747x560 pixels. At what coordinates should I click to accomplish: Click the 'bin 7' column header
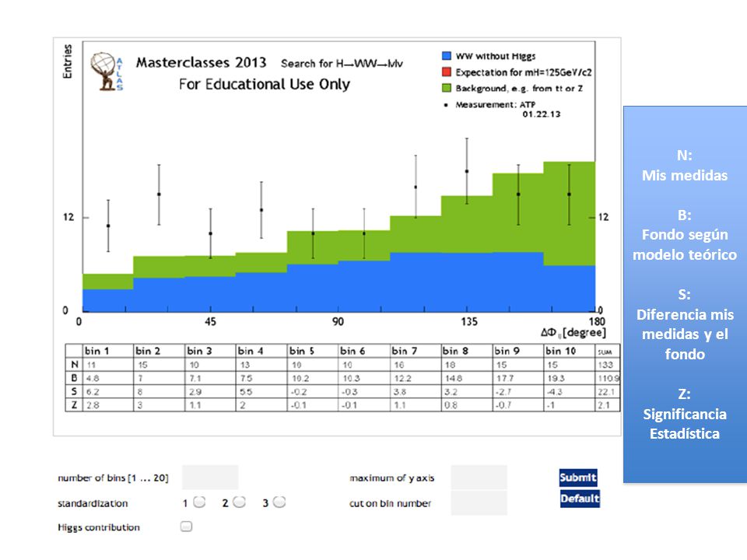point(404,351)
